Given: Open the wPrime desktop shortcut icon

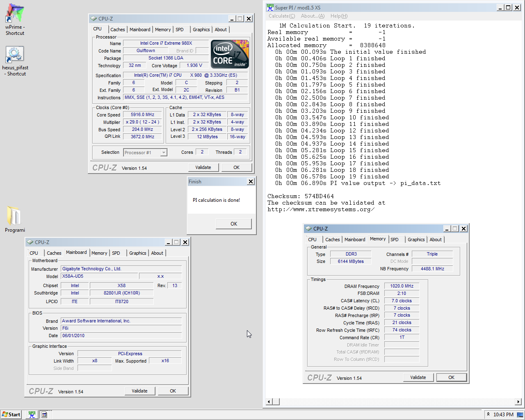Looking at the screenshot, I should [x=15, y=13].
